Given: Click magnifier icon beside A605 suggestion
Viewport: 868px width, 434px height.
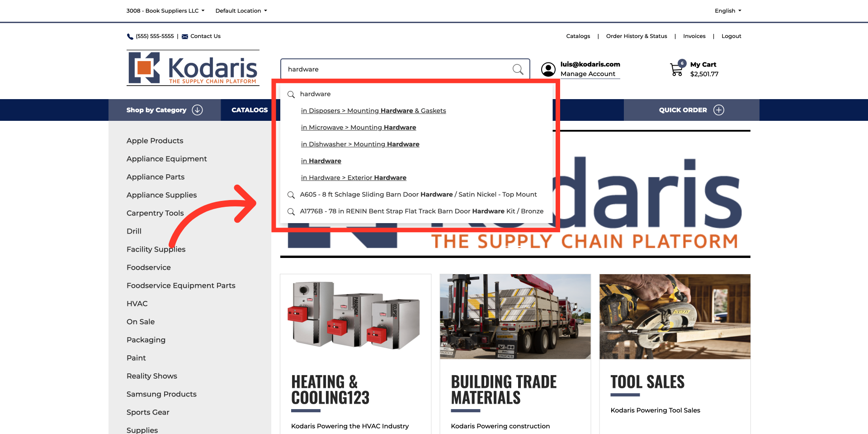Looking at the screenshot, I should tap(291, 195).
